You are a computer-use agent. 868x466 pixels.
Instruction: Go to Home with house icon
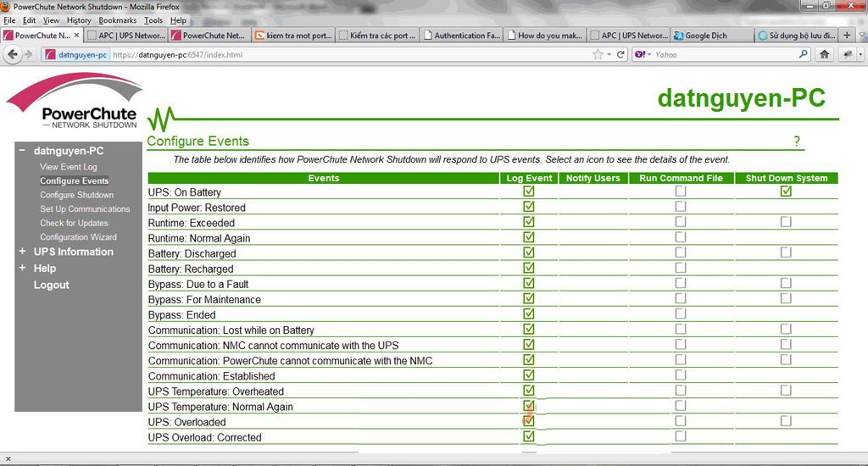(824, 54)
